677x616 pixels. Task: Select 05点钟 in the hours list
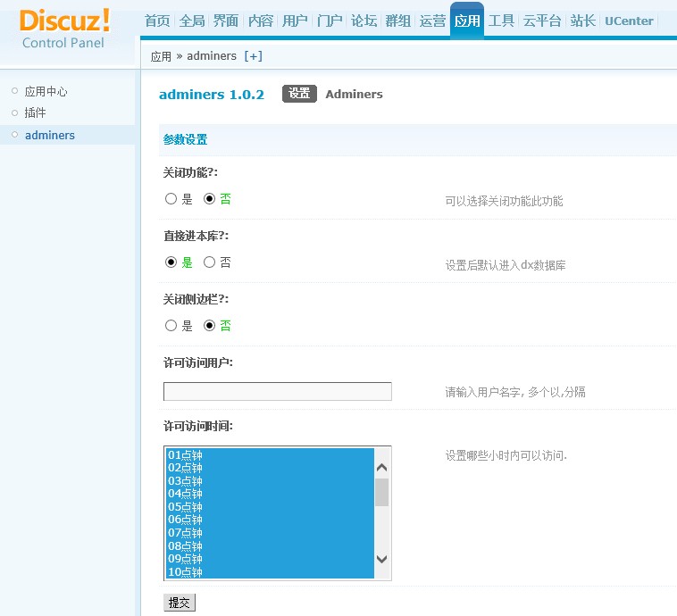click(186, 506)
